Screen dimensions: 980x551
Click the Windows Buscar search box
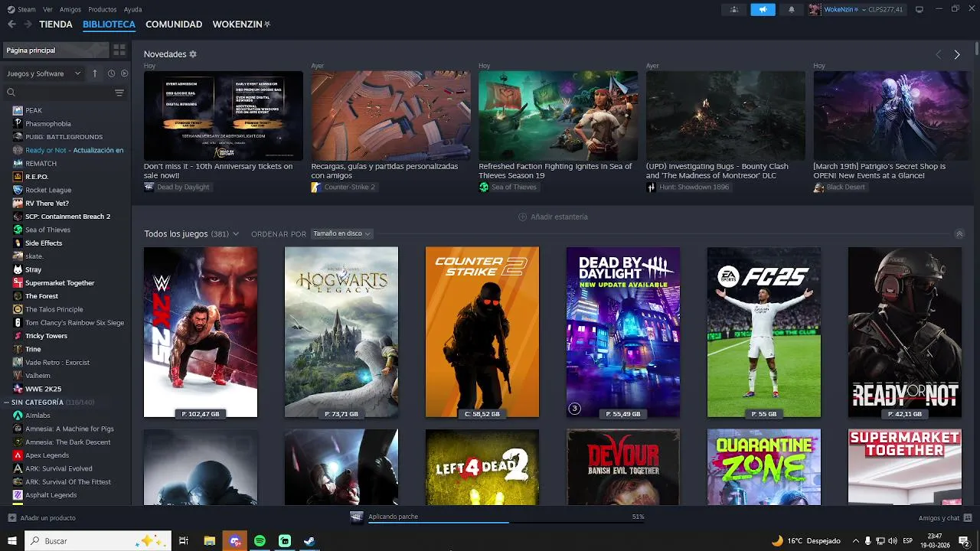pyautogui.click(x=98, y=541)
